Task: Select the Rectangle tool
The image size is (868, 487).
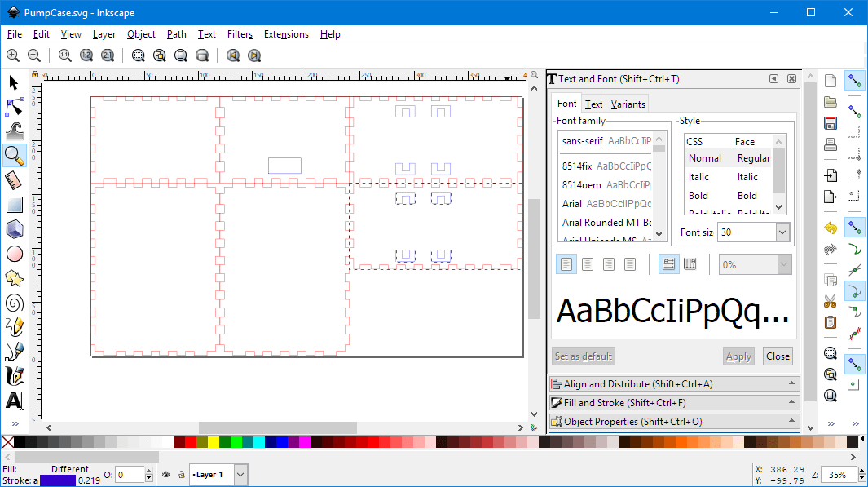Action: [14, 205]
